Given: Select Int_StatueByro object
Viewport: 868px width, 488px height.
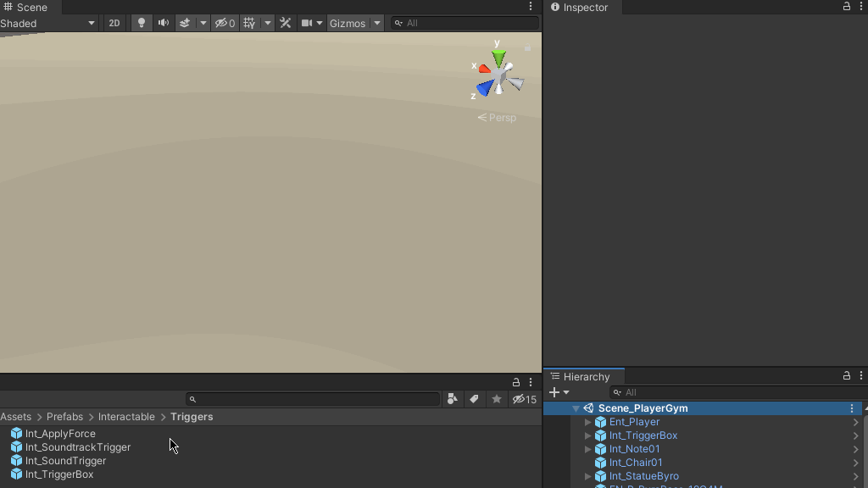Looking at the screenshot, I should click(x=644, y=476).
